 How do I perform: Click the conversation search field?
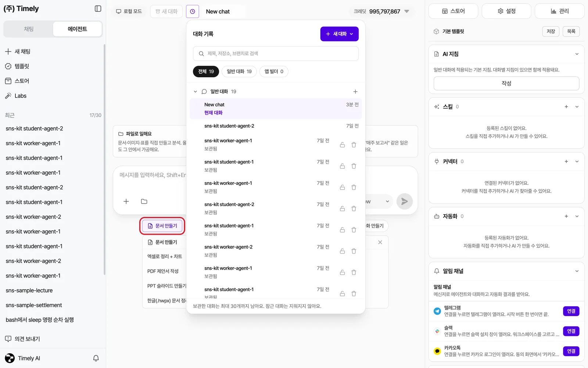(x=276, y=54)
